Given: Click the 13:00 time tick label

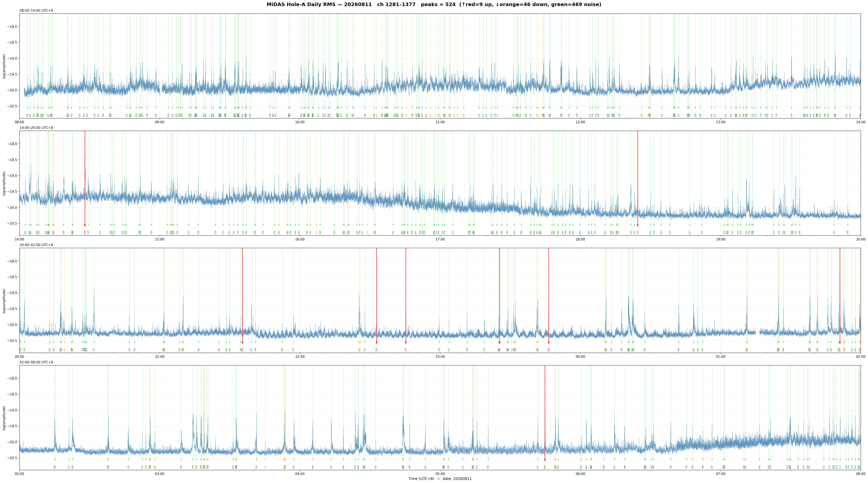Looking at the screenshot, I should pyautogui.click(x=720, y=122).
